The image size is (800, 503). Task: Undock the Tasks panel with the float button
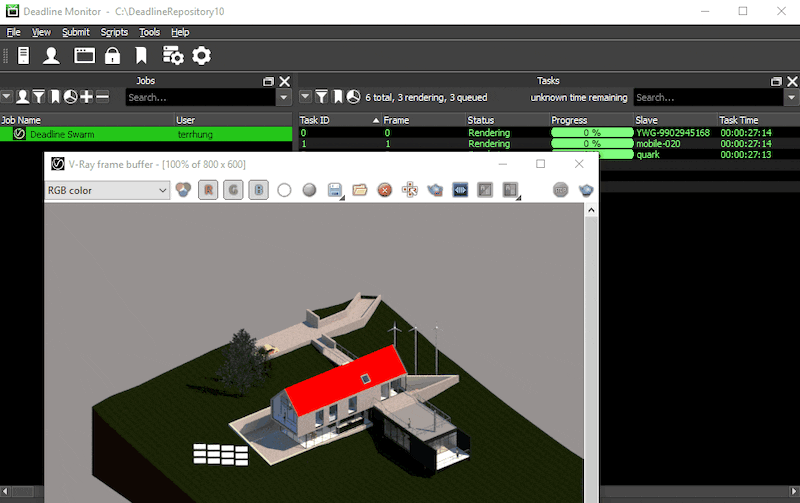tap(776, 82)
